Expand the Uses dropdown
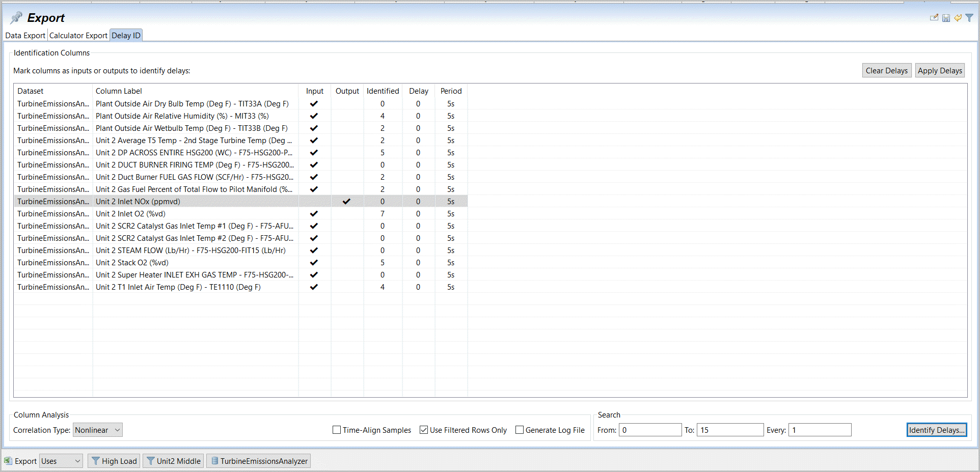This screenshot has width=980, height=472. pos(62,461)
